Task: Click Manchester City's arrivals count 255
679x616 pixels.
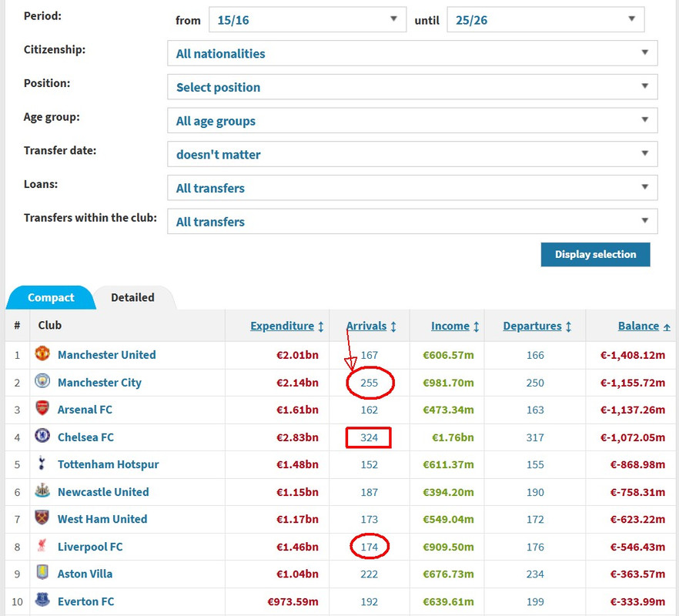Action: point(369,383)
